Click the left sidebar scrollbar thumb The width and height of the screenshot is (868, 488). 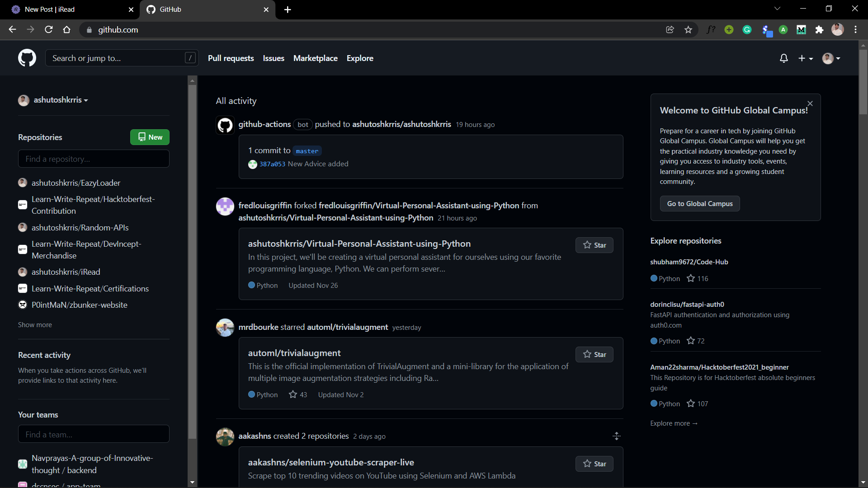[x=192, y=262]
